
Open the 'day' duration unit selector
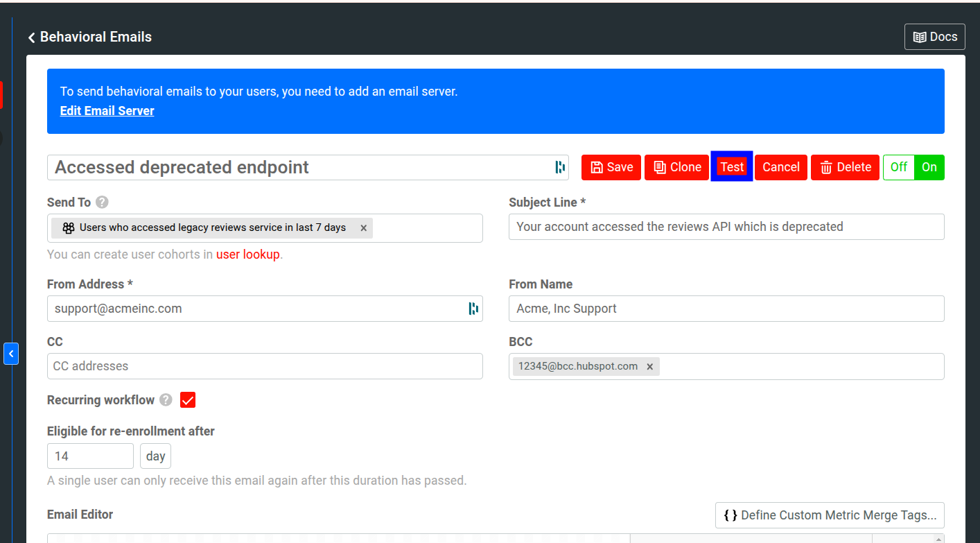tap(155, 456)
